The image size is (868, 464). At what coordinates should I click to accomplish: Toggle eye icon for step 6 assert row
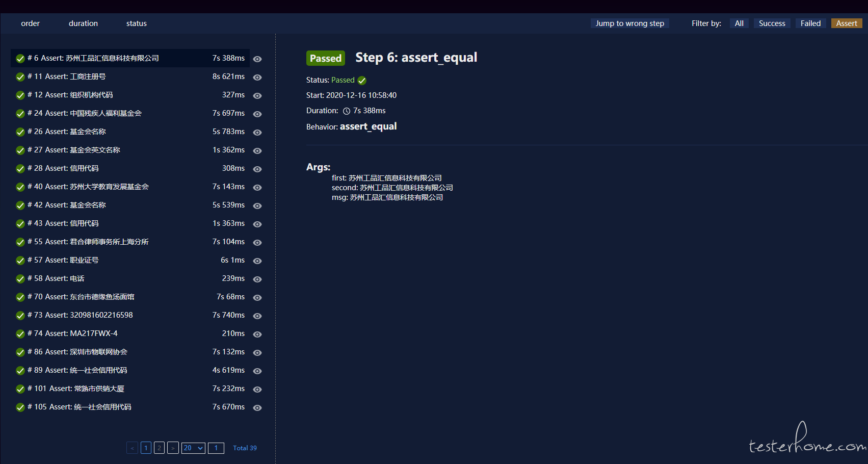(x=257, y=59)
